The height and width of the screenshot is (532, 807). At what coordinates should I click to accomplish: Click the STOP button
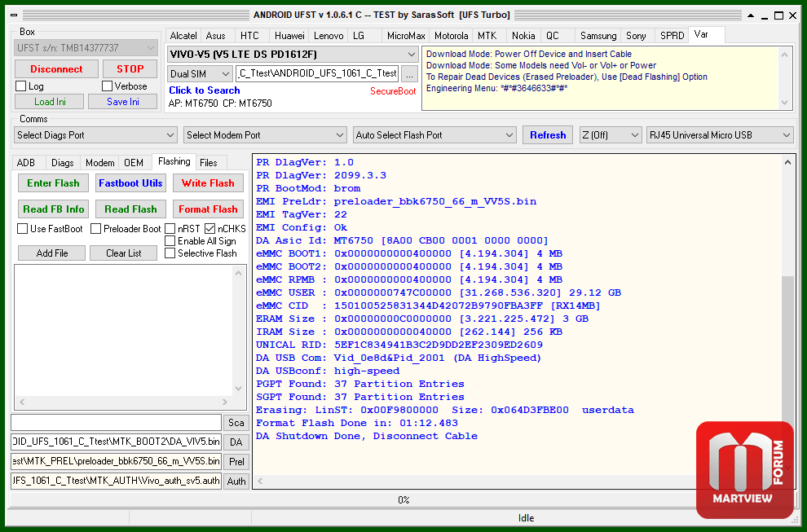(130, 69)
